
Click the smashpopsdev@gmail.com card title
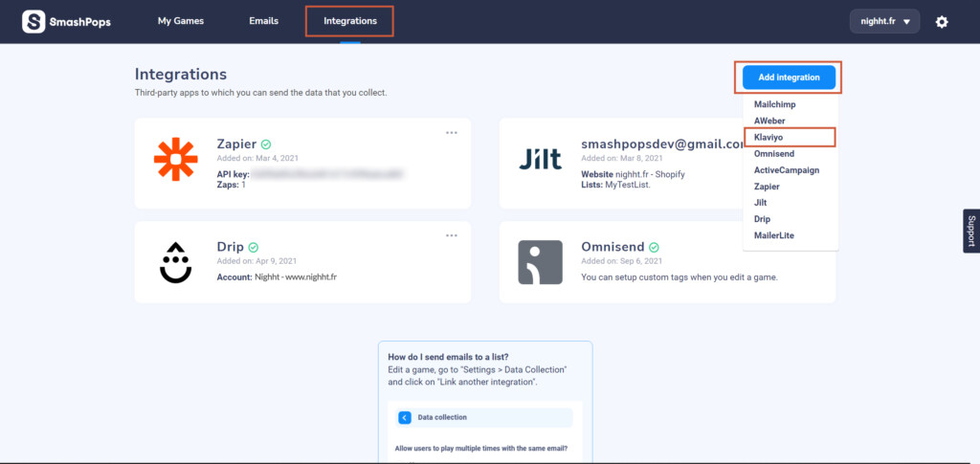coord(662,144)
